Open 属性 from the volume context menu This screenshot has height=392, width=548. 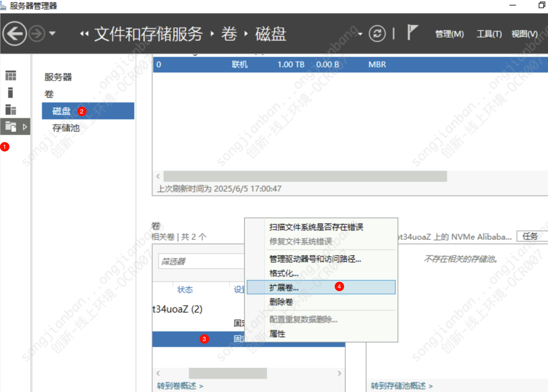tap(277, 334)
